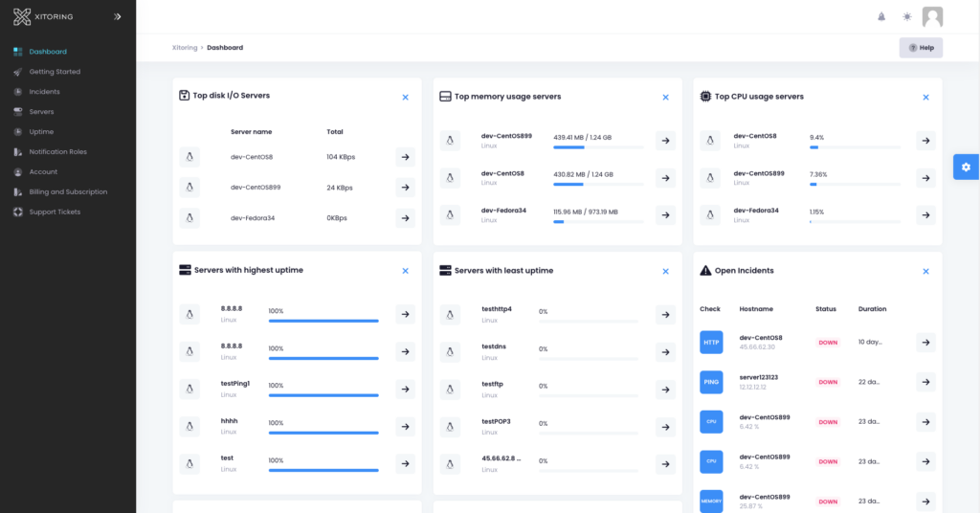Click the 'Dashboard' breadcrumb text
The width and height of the screenshot is (980, 513).
click(225, 48)
